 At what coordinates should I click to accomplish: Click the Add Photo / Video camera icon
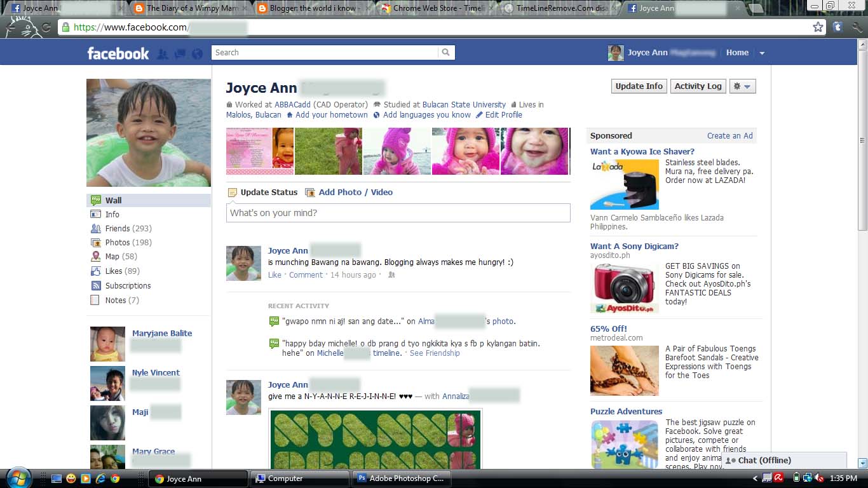pos(310,192)
